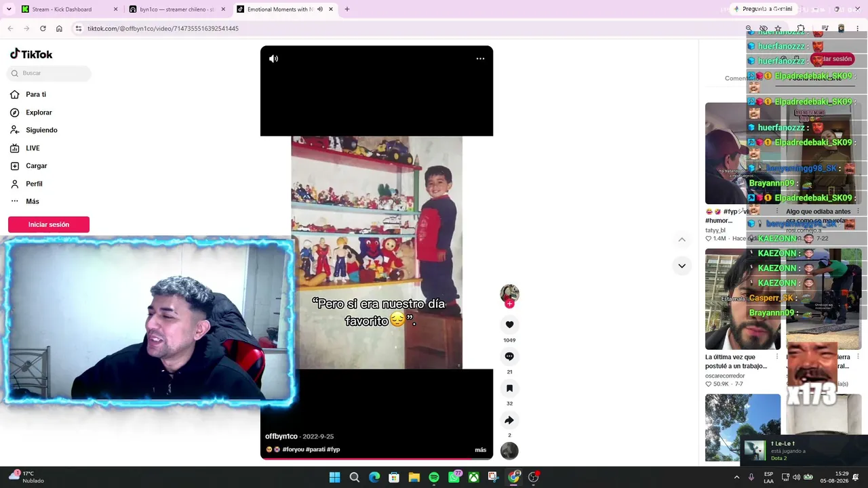Click the spinning sound disc icon
The height and width of the screenshot is (488, 868).
point(509,451)
